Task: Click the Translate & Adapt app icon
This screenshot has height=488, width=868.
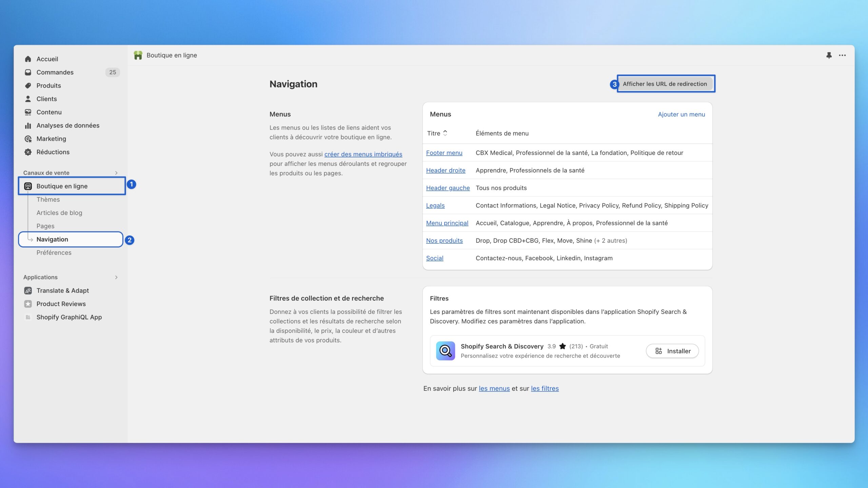Action: pyautogui.click(x=28, y=290)
